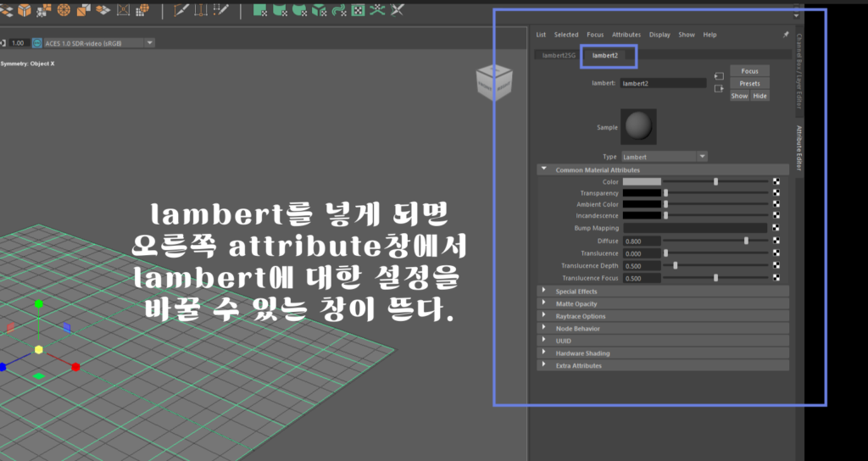868x461 pixels.
Task: Click the go to input connection icon
Action: (719, 76)
